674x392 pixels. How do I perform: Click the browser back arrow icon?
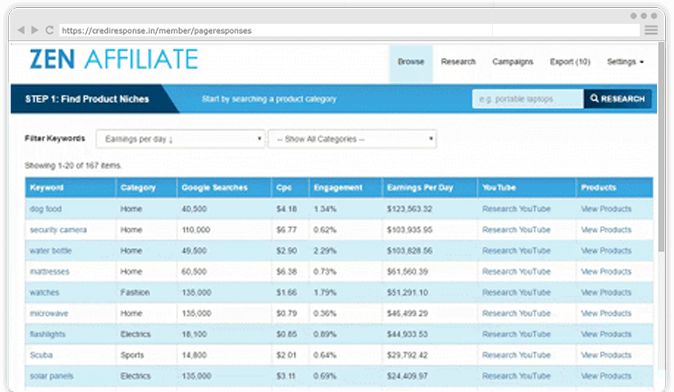click(20, 30)
